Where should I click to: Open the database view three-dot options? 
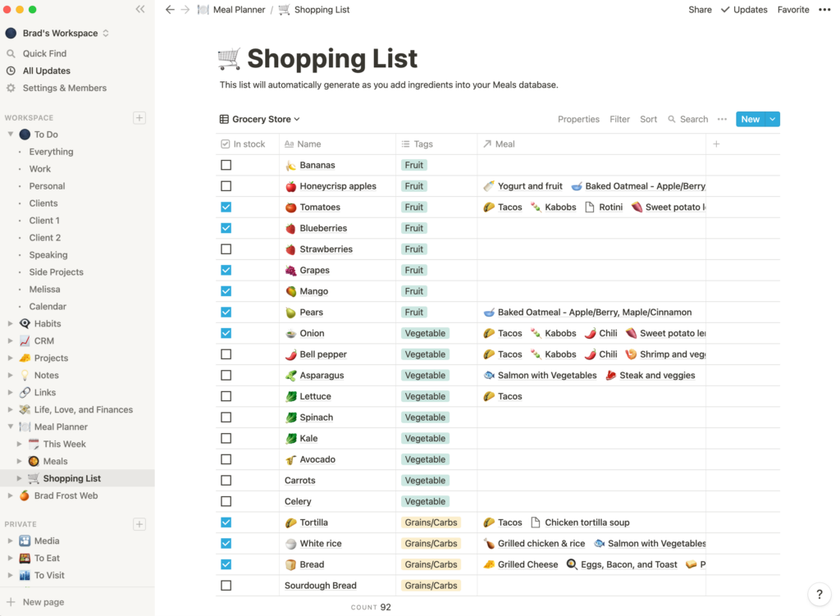(722, 119)
